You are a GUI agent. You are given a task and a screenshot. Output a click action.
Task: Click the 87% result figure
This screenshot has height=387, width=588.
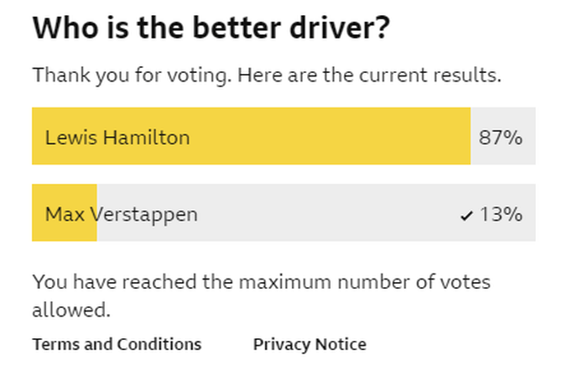[x=501, y=137]
